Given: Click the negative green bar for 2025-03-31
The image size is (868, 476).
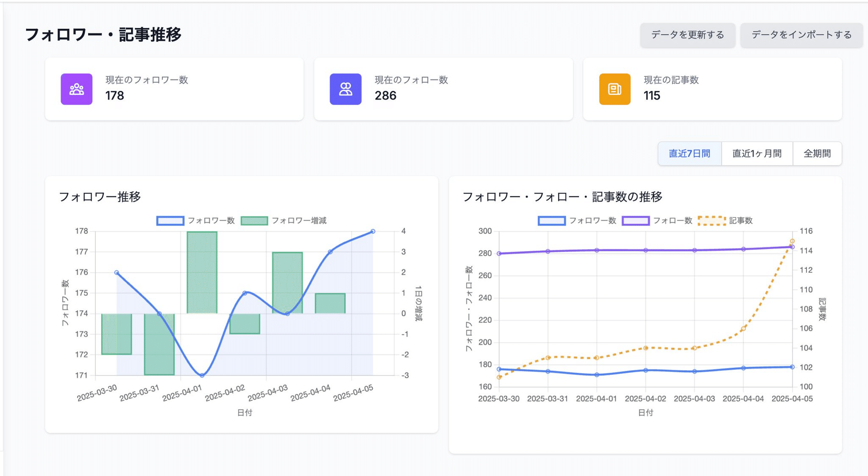Looking at the screenshot, I should pyautogui.click(x=159, y=344).
